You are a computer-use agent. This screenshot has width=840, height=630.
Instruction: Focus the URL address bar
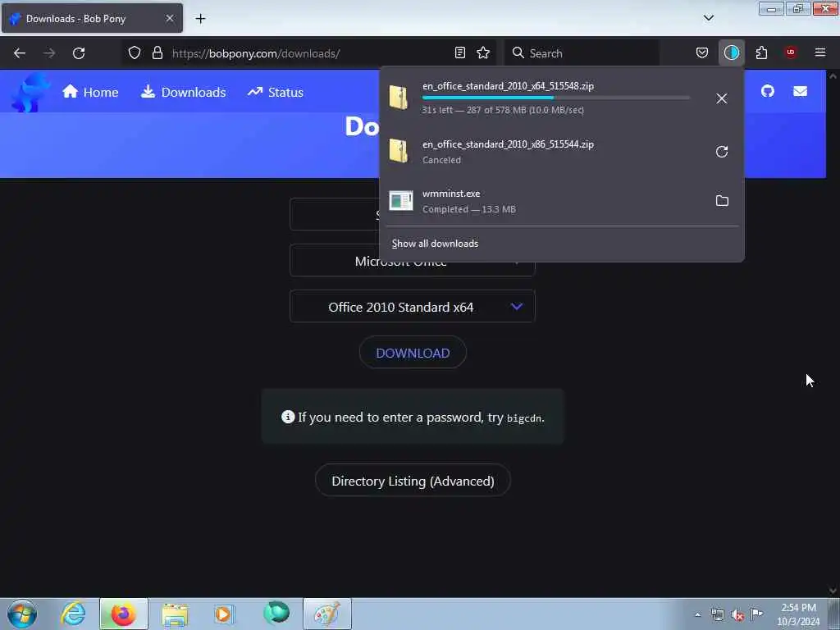coord(309,53)
